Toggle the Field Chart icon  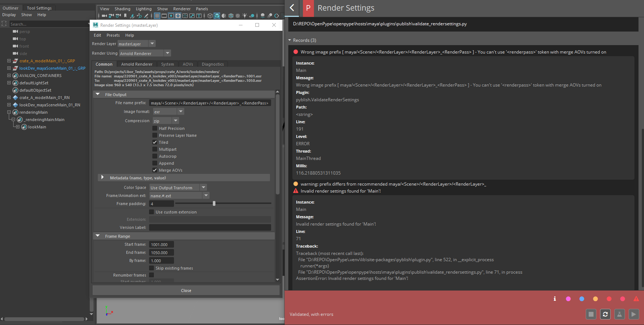(x=185, y=16)
